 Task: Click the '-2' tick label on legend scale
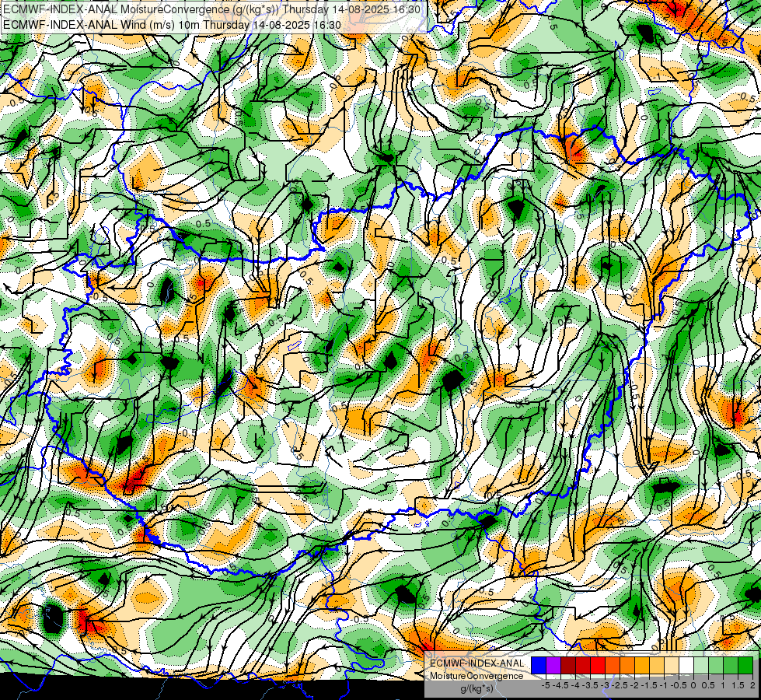click(634, 685)
